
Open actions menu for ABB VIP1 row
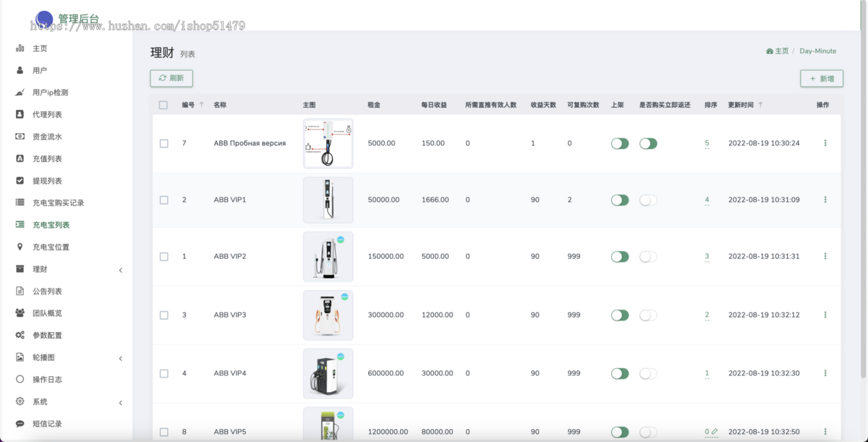tap(825, 200)
